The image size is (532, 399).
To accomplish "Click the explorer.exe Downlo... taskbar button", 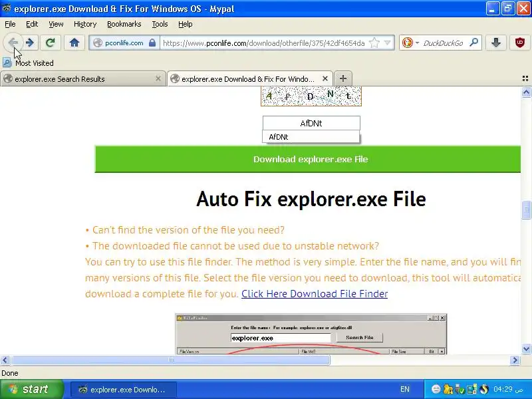I will (124, 390).
